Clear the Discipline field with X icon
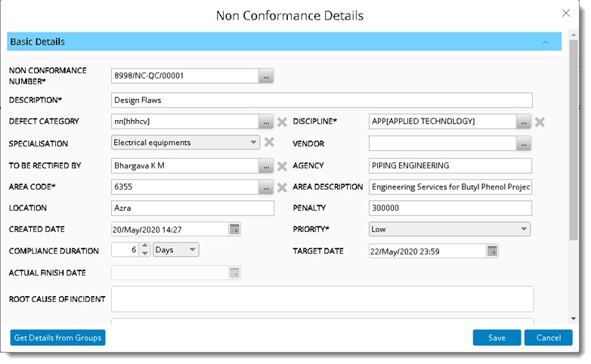The width and height of the screenshot is (591, 364). point(540,122)
